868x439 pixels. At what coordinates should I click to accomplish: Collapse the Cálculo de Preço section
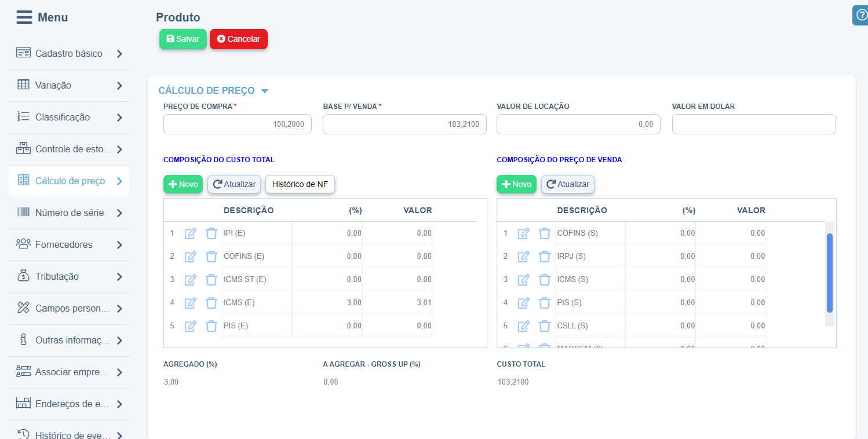point(265,91)
